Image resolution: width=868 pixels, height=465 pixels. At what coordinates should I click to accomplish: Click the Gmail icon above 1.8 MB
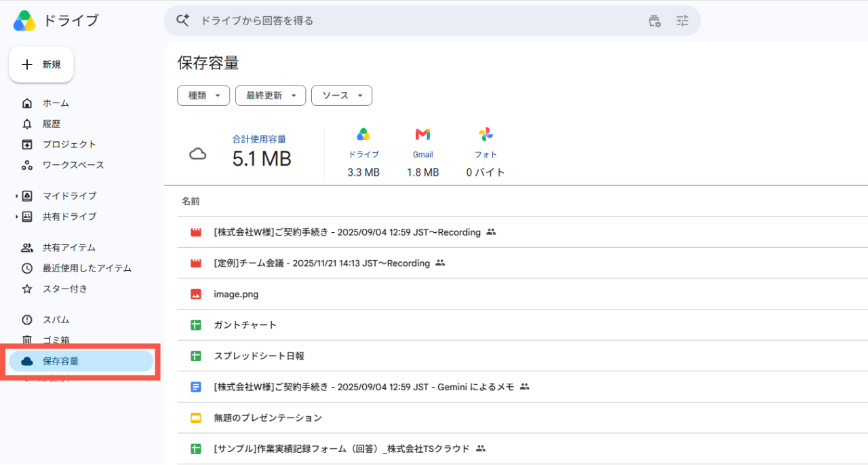[x=422, y=134]
